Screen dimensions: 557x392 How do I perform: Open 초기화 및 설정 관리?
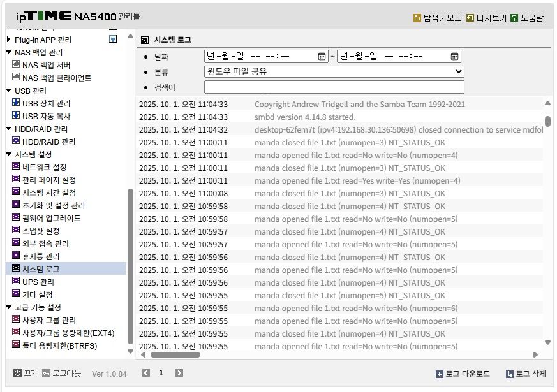[x=54, y=206]
